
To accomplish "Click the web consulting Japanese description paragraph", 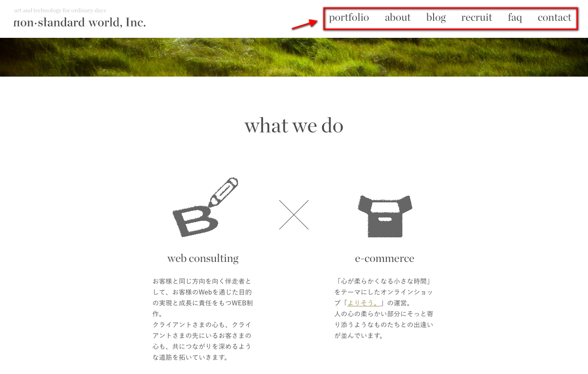I will (203, 319).
